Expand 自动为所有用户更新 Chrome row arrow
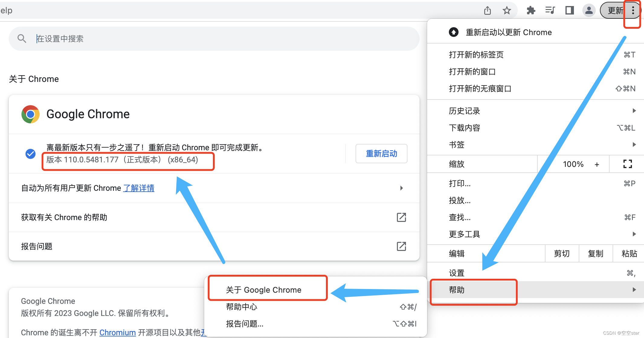Screen dimensions: 644x338 [x=401, y=188]
